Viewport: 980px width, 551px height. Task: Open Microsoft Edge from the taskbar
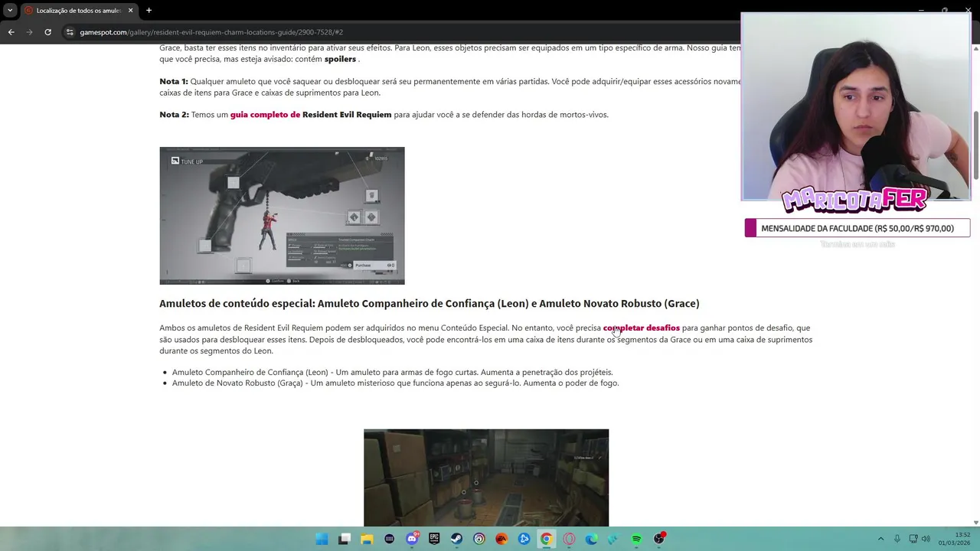(591, 539)
